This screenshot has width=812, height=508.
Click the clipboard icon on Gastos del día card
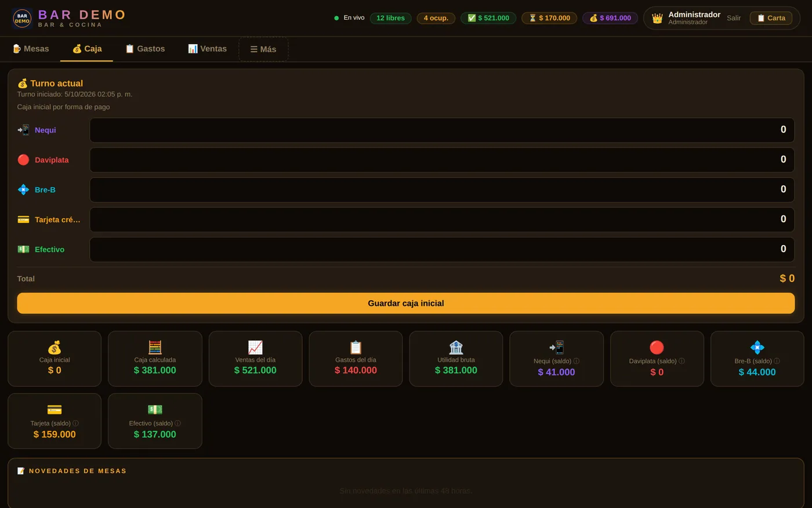356,347
